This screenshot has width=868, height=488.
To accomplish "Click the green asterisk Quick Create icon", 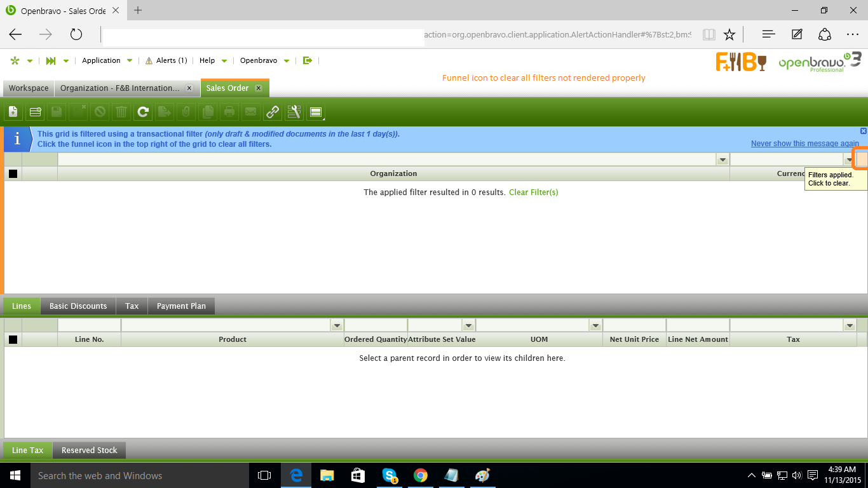I will pyautogui.click(x=15, y=60).
